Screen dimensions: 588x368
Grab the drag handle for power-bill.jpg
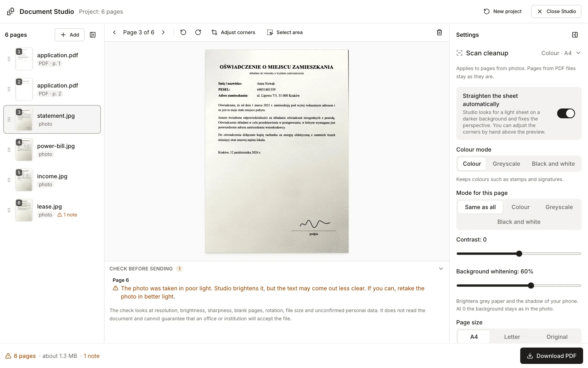(x=9, y=150)
